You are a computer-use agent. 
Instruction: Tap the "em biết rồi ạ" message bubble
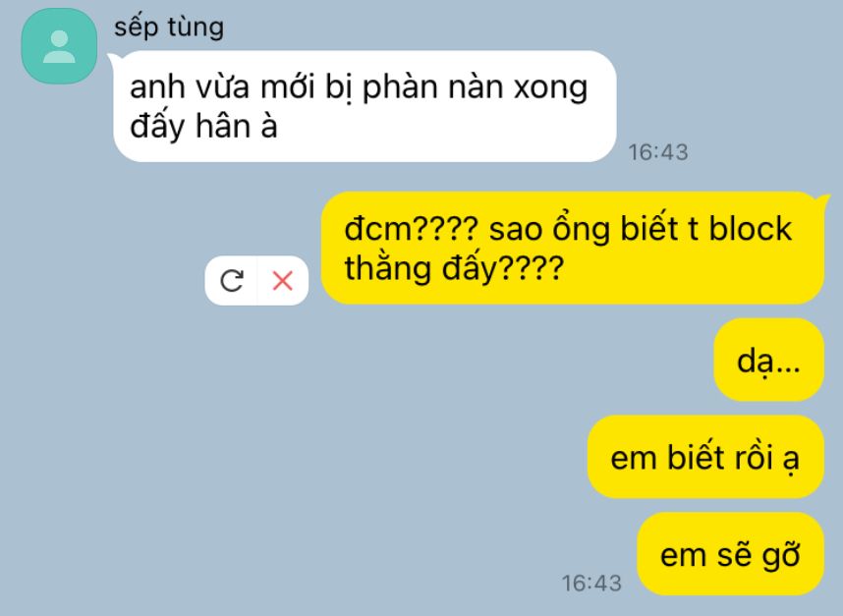704,457
